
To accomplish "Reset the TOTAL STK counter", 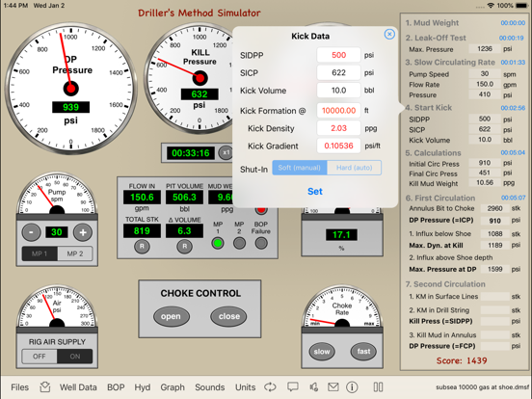I will click(x=142, y=247).
